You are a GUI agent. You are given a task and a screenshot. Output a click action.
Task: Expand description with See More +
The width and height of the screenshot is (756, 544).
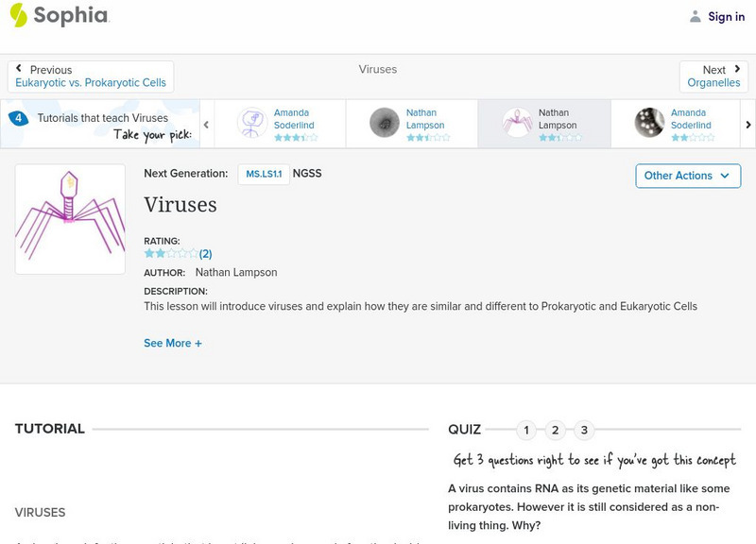173,344
